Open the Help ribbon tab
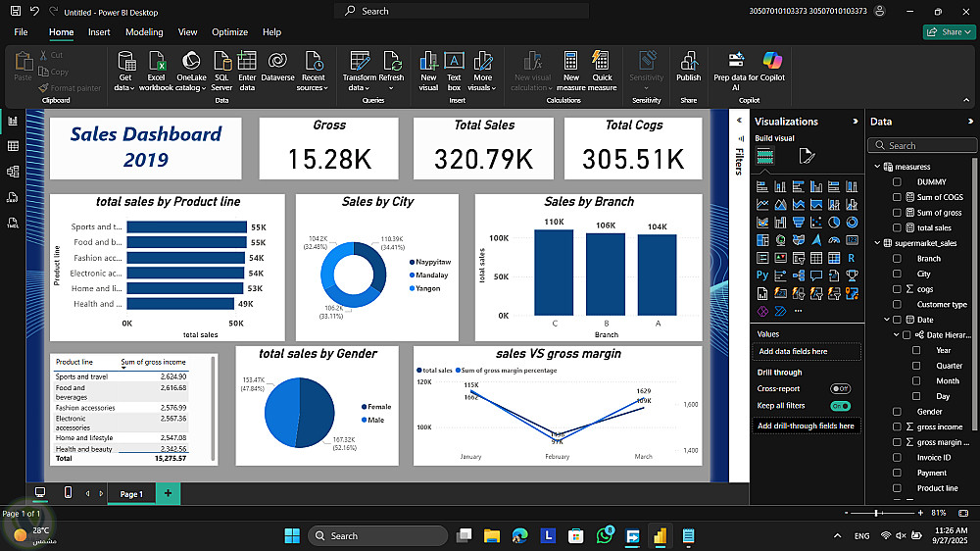Viewport: 980px width, 551px height. click(271, 32)
